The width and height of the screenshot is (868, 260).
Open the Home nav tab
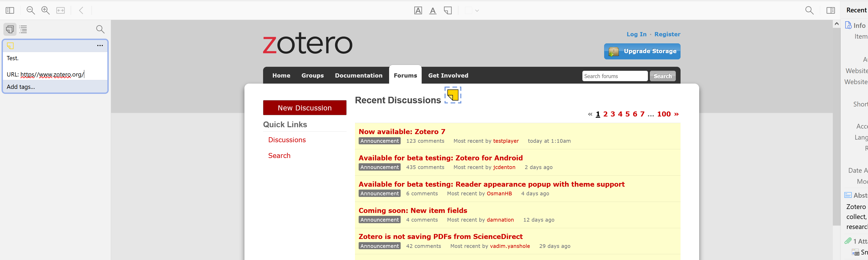tap(281, 75)
